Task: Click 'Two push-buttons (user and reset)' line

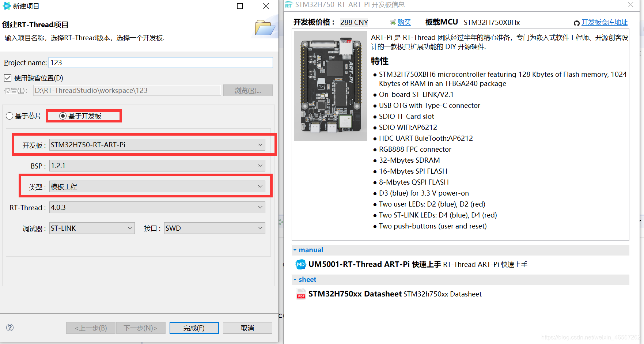Action: (433, 226)
